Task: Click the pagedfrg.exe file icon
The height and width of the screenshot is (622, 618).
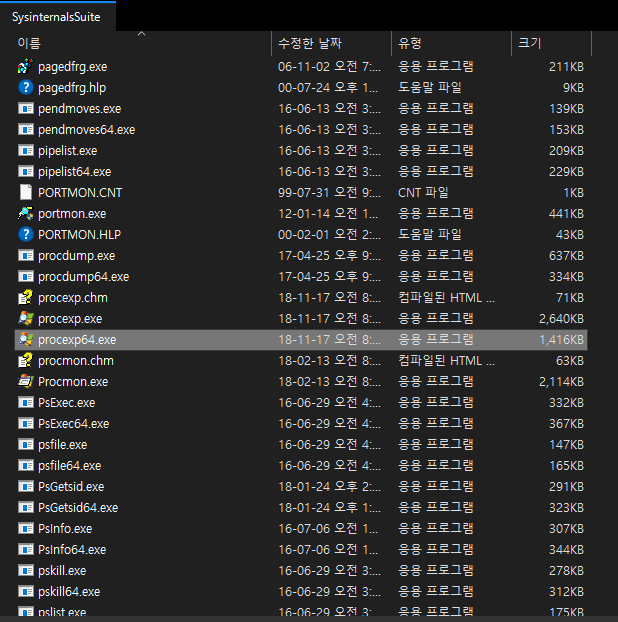Action: point(26,66)
